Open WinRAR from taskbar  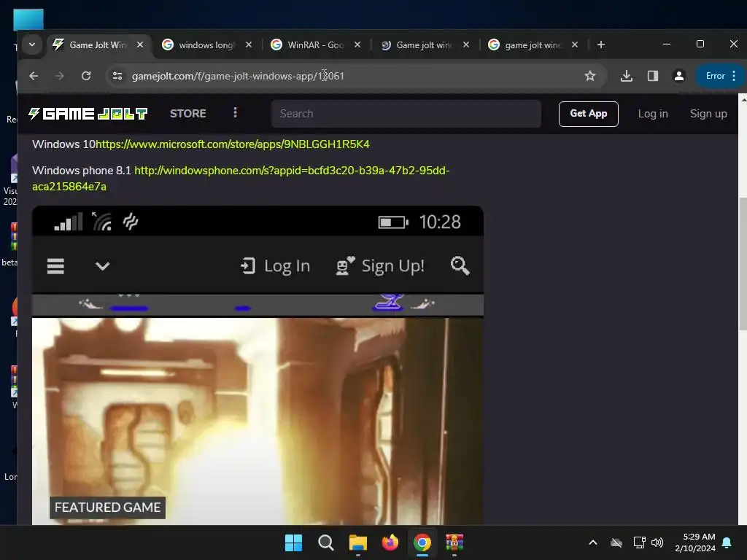(x=454, y=542)
